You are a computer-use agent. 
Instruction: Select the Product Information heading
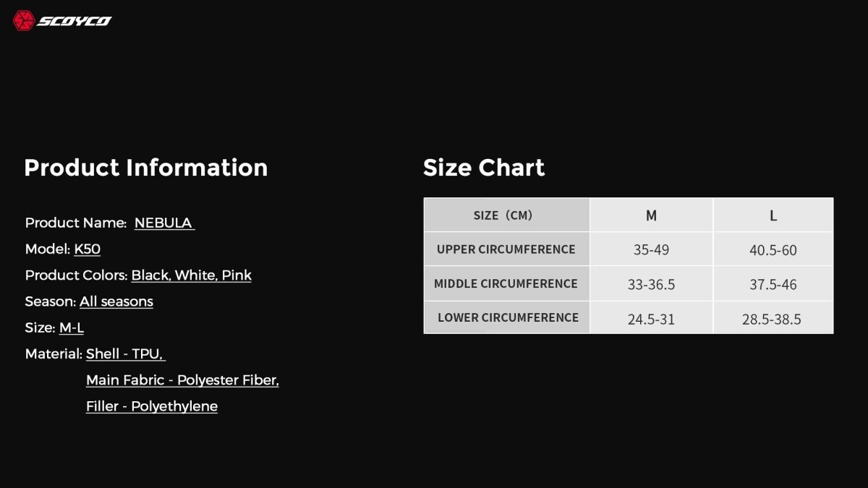click(145, 168)
